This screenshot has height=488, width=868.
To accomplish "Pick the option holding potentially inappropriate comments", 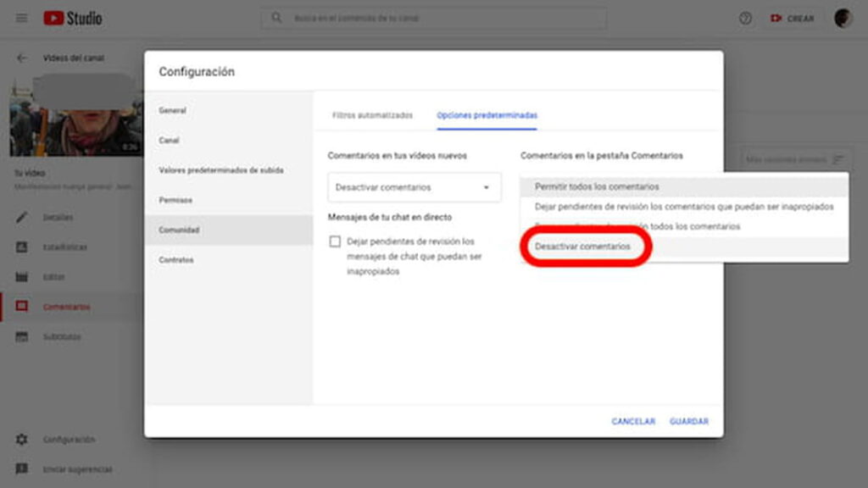I will 683,207.
